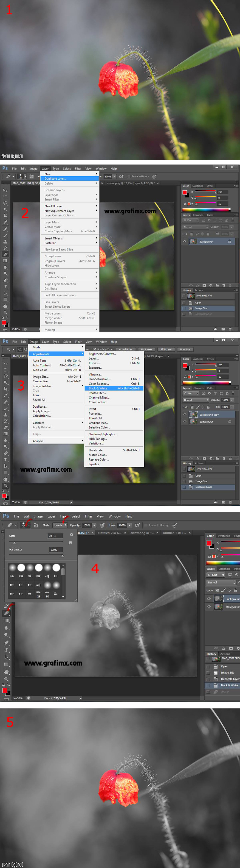Click the Actual Pixels button
Viewport: 240px width, 868px height.
pos(126,349)
